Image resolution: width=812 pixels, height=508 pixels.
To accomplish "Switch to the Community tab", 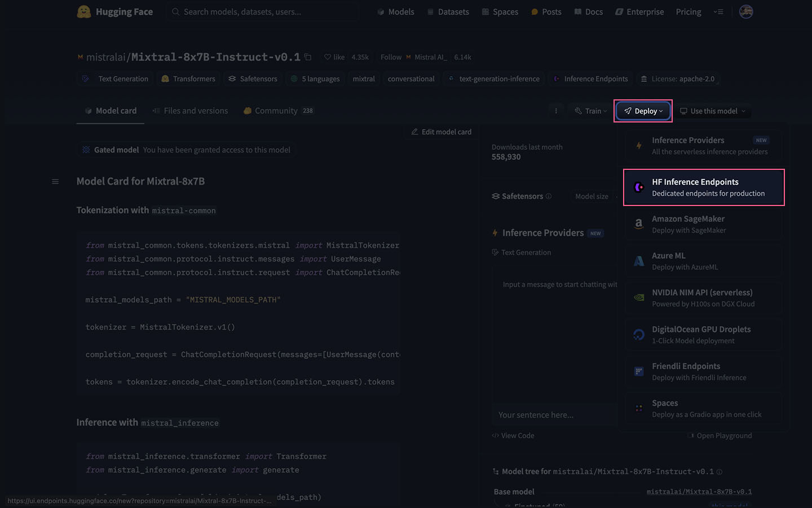I will tap(278, 111).
